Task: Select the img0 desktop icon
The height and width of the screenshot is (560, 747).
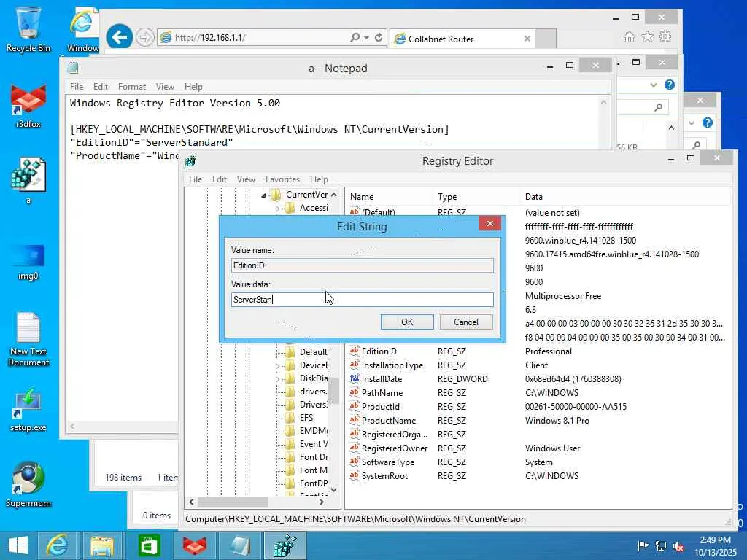Action: (28, 262)
